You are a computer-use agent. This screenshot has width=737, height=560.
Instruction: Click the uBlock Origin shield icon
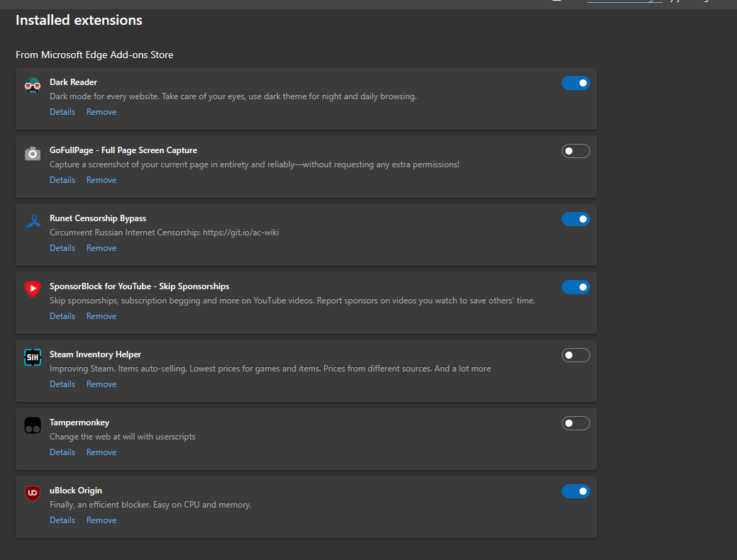click(33, 493)
